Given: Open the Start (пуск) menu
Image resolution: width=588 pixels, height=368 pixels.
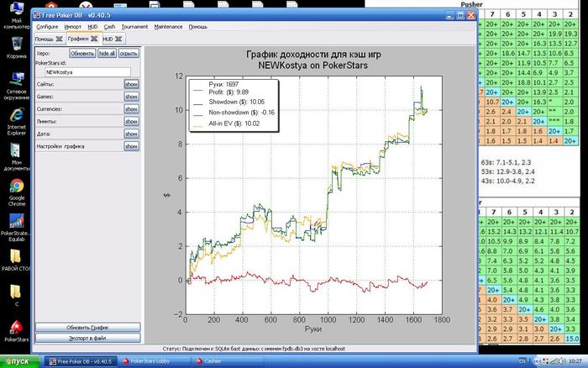Looking at the screenshot, I should (20, 361).
